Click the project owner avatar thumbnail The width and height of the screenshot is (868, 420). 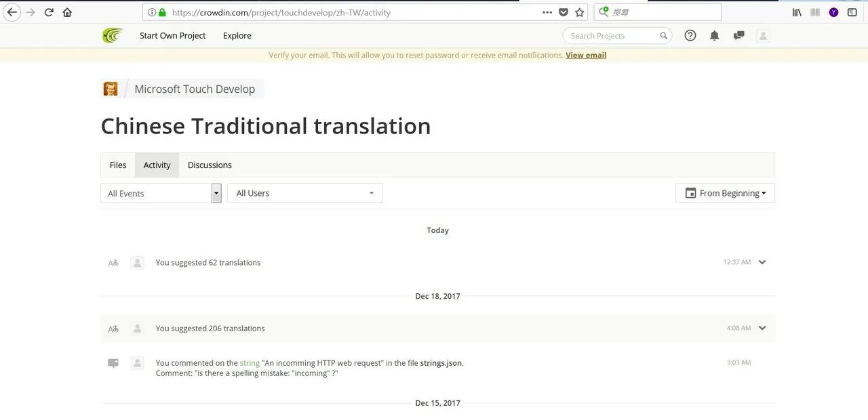point(111,89)
